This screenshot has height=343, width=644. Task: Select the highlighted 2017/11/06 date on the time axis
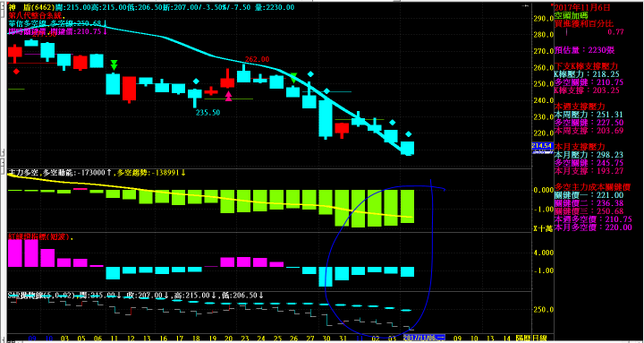pyautogui.click(x=425, y=338)
